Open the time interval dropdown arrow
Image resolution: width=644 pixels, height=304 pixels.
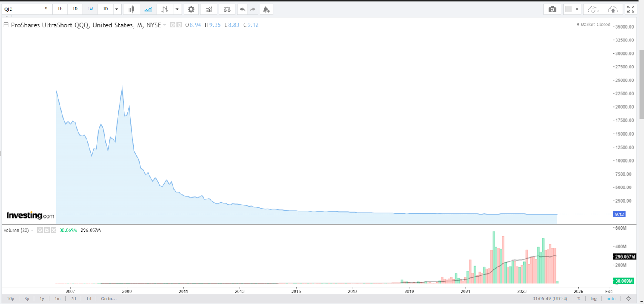point(116,9)
